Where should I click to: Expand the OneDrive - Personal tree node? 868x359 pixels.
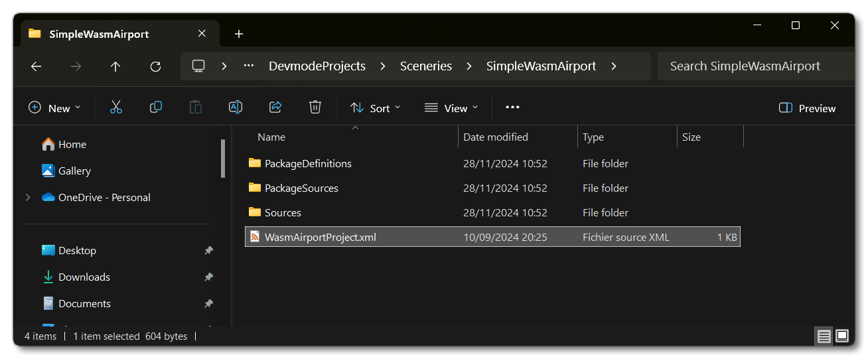click(28, 197)
